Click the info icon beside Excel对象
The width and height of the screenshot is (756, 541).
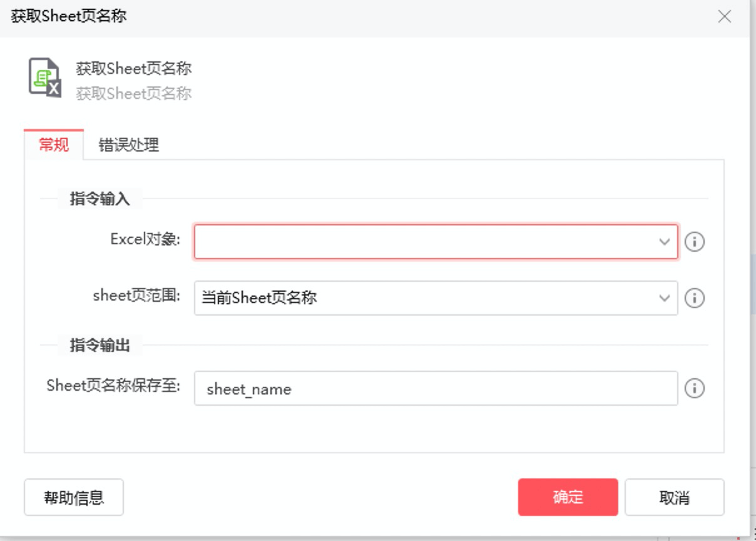tap(694, 242)
